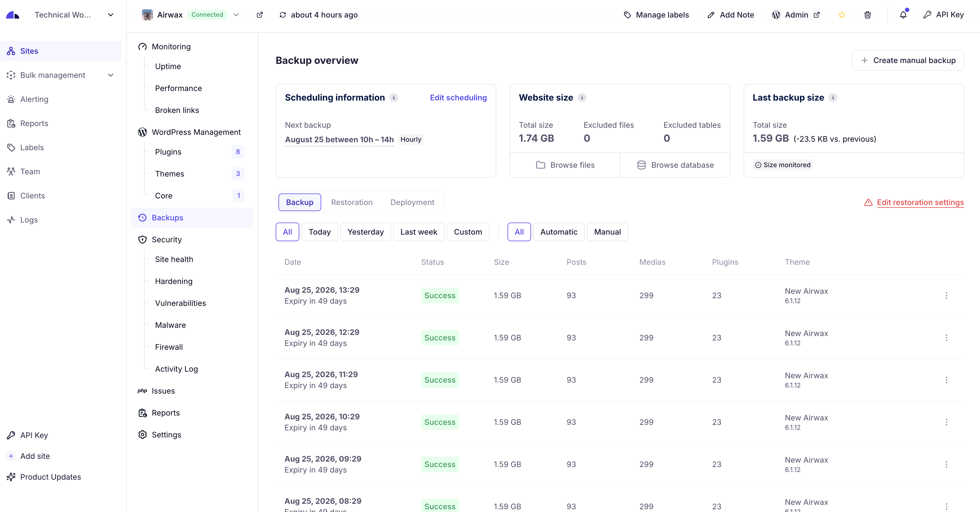The image size is (980, 512).
Task: Filter by Manual backups
Action: pos(607,232)
